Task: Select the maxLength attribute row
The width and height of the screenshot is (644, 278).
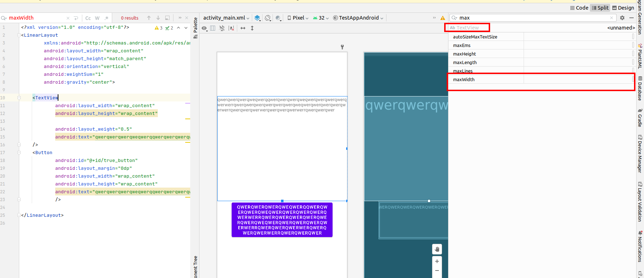Action: pyautogui.click(x=541, y=62)
